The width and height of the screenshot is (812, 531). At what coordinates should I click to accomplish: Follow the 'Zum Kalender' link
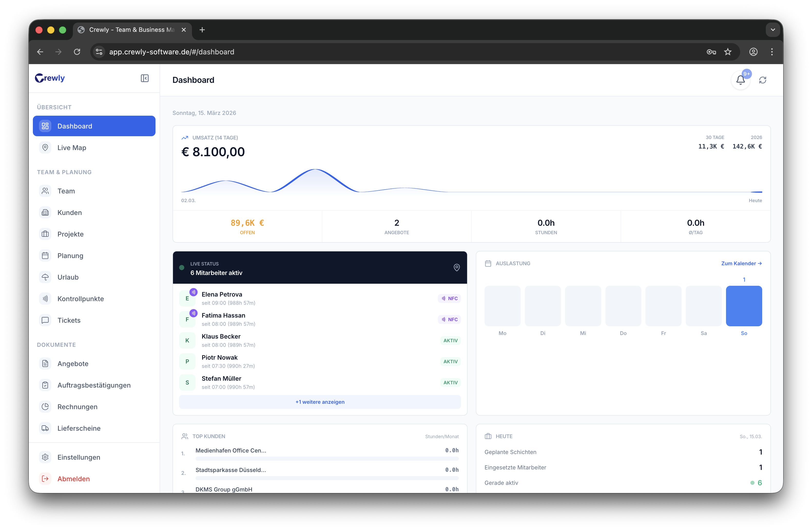coord(741,263)
